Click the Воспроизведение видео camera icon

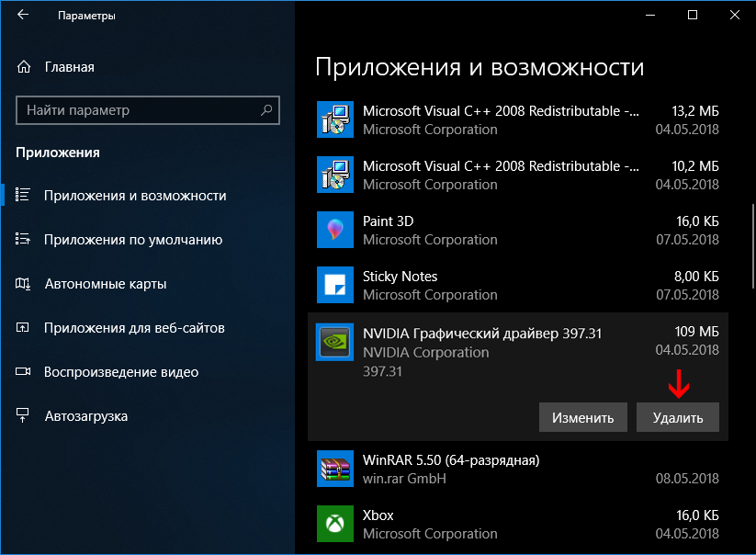click(x=24, y=372)
